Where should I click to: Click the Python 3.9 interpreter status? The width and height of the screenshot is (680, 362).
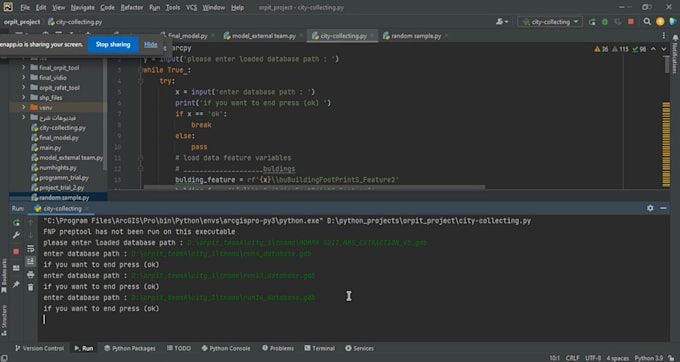(648, 358)
